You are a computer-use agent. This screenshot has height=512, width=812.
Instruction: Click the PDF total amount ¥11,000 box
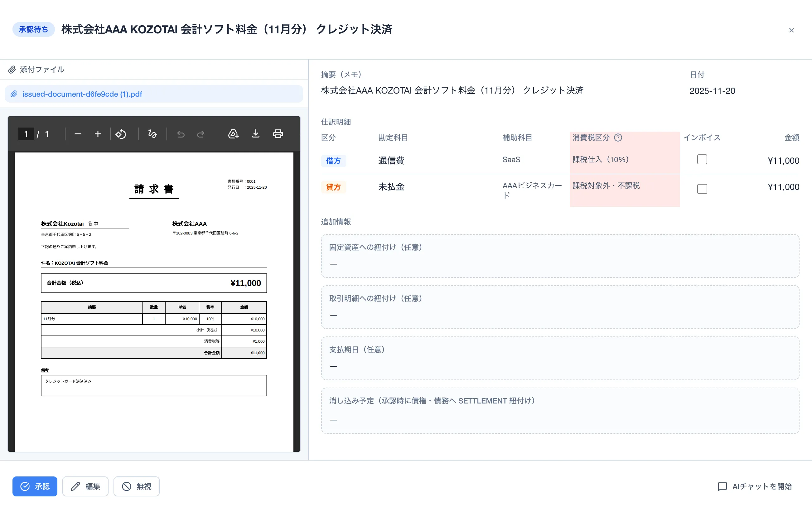tap(154, 283)
